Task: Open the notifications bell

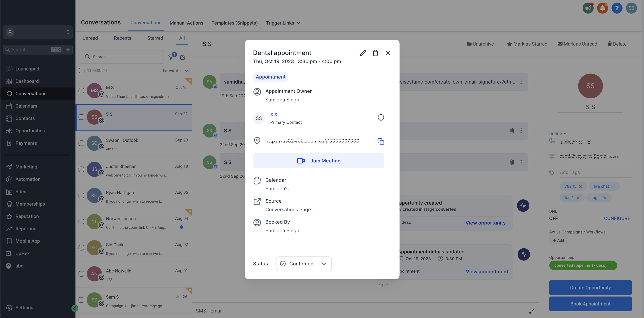Action: coord(603,8)
